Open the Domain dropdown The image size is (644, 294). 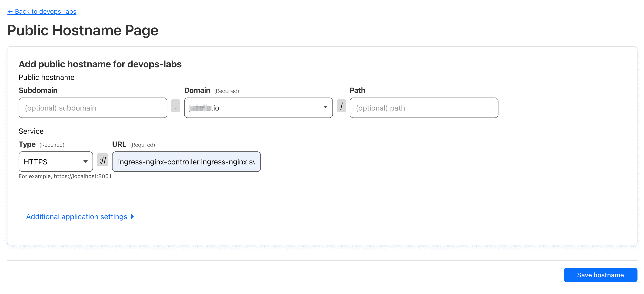coord(258,108)
